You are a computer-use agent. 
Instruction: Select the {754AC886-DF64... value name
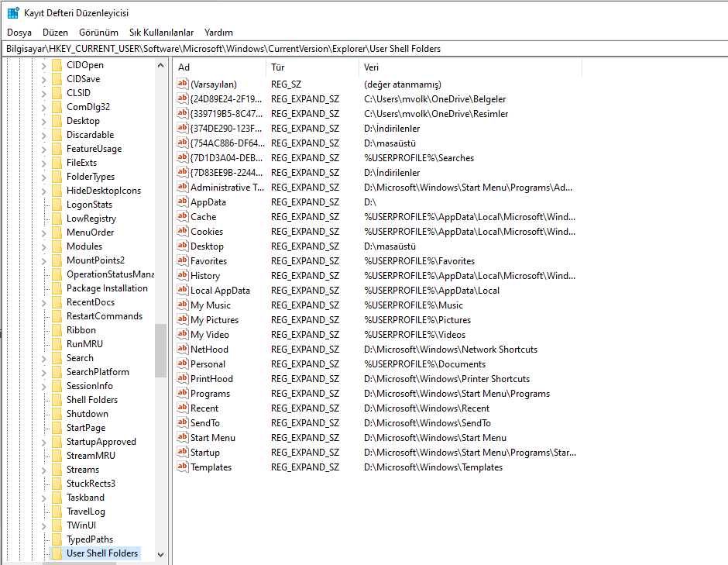pos(227,143)
